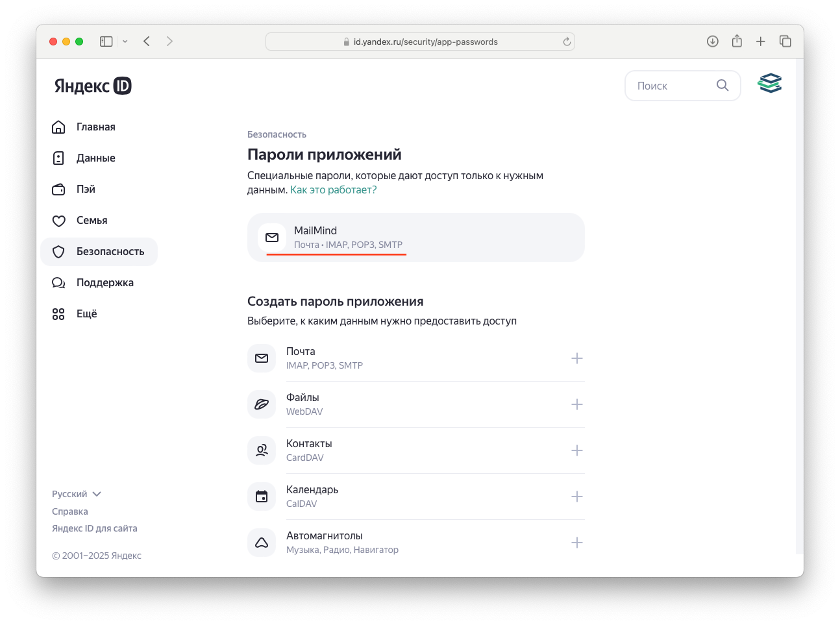Open the Яндекс ID account avatar

coord(769,83)
